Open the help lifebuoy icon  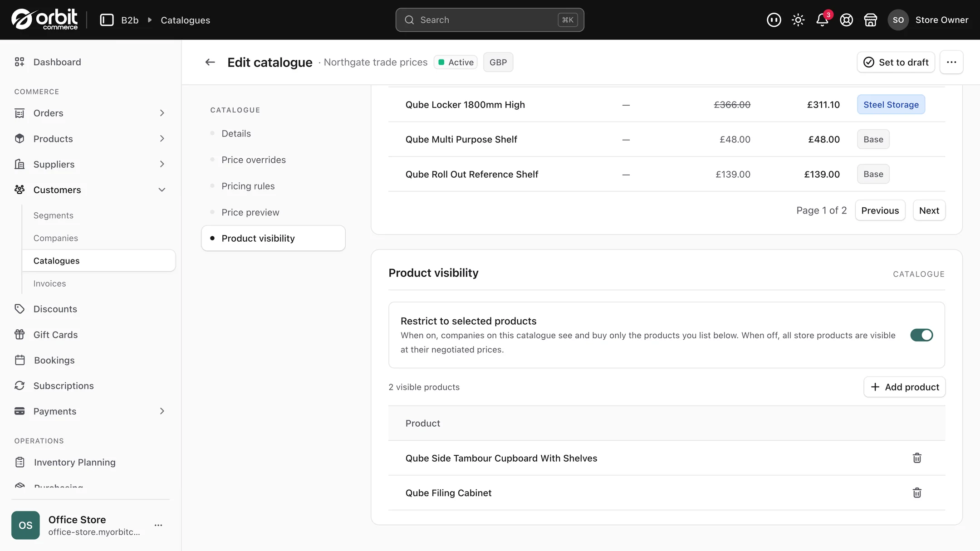click(x=846, y=20)
